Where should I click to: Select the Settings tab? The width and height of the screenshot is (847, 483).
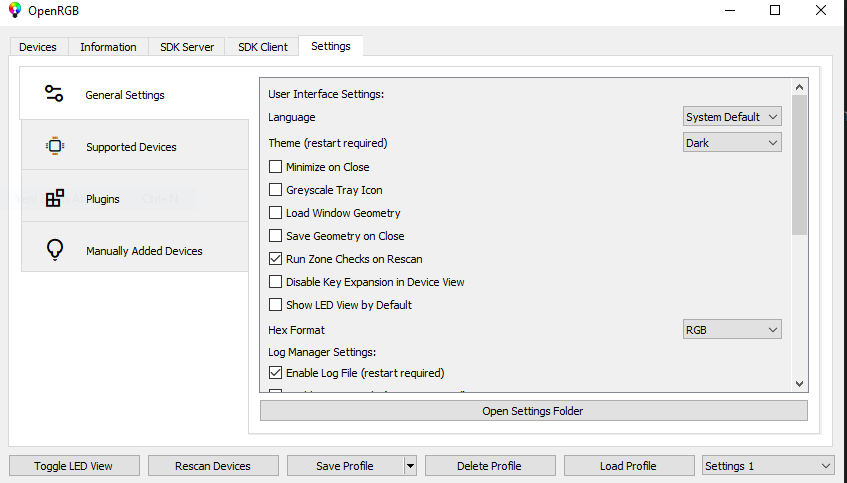331,46
